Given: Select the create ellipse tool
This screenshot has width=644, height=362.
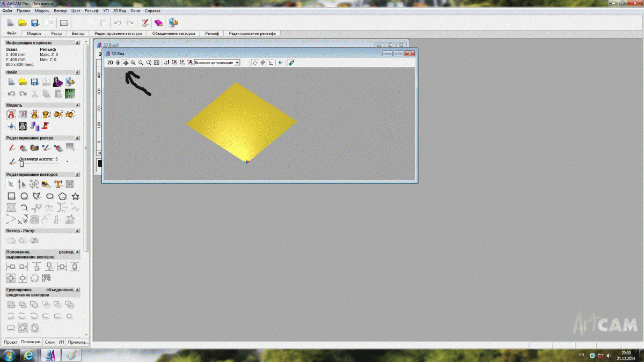Looking at the screenshot, I should pyautogui.click(x=50, y=196).
